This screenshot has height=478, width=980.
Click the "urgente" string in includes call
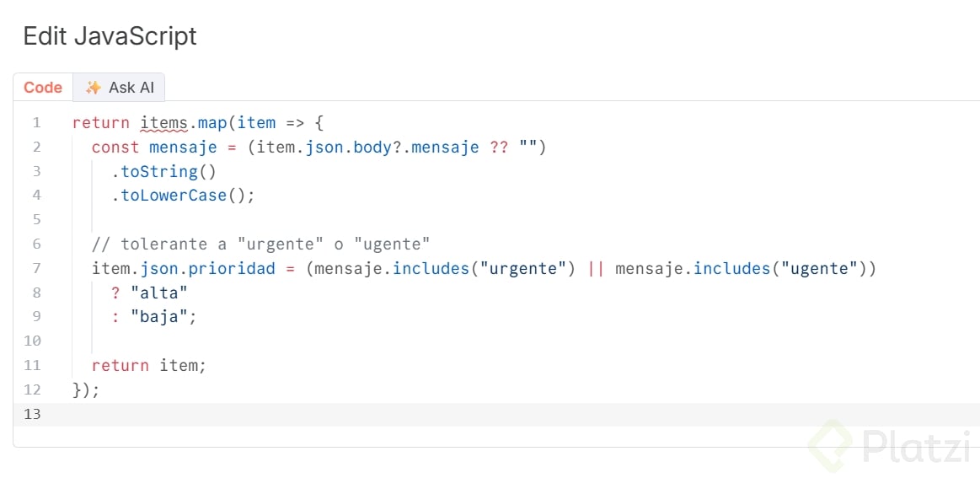pos(522,269)
